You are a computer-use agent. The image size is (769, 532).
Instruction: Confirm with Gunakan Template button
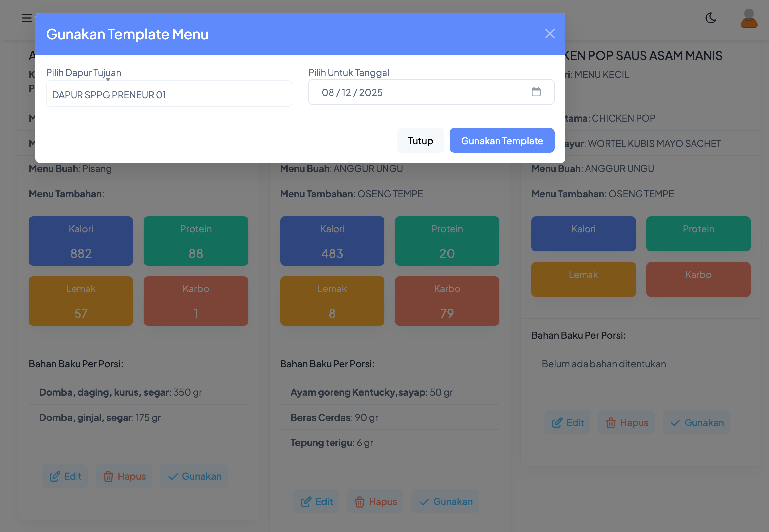click(x=502, y=141)
